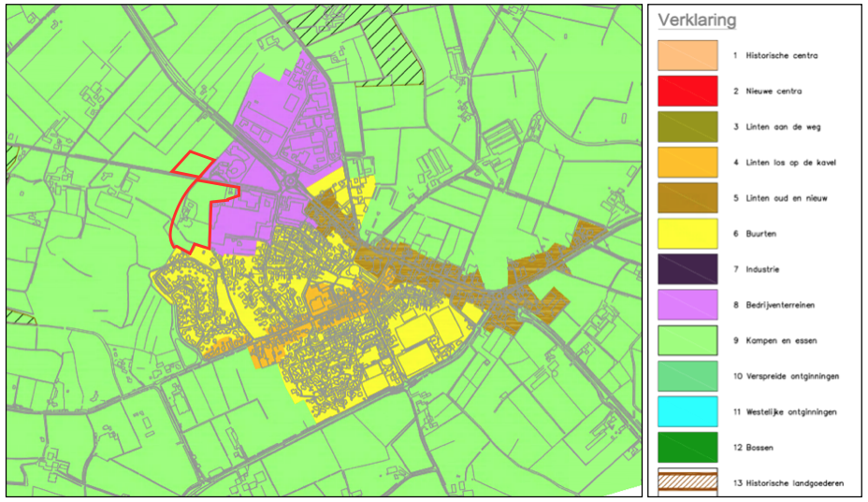Click the label '9 Kampen en essen'

click(774, 340)
